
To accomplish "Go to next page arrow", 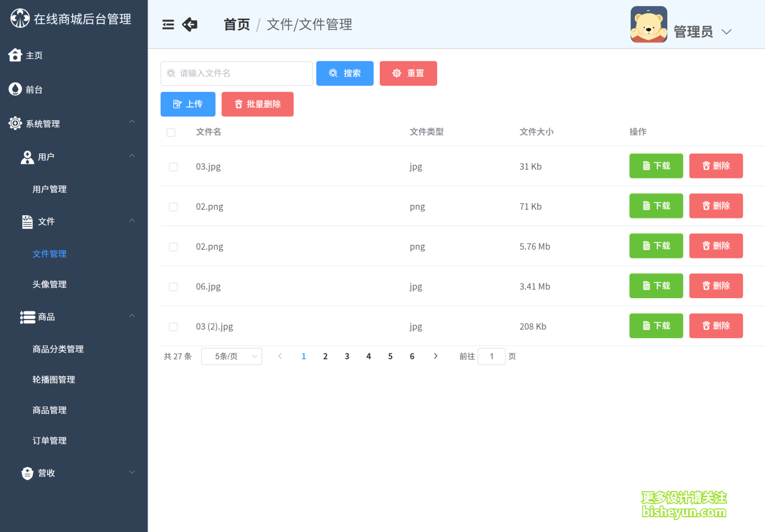I will click(436, 356).
